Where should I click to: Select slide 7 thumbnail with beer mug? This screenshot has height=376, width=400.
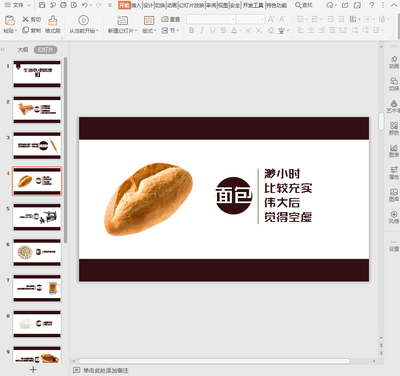[37, 288]
